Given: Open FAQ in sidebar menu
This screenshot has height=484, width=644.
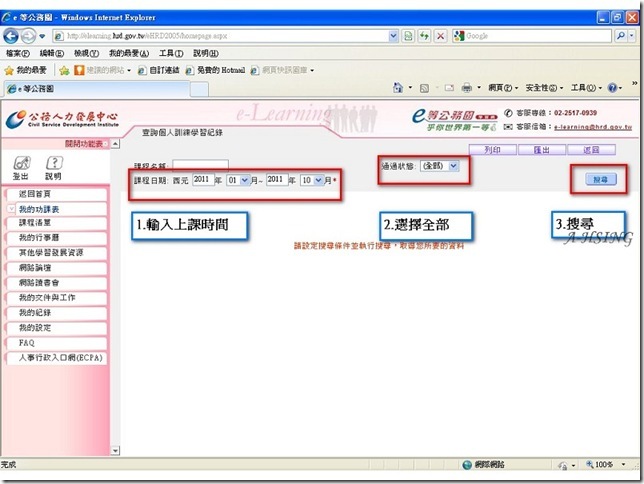Looking at the screenshot, I should [57, 343].
